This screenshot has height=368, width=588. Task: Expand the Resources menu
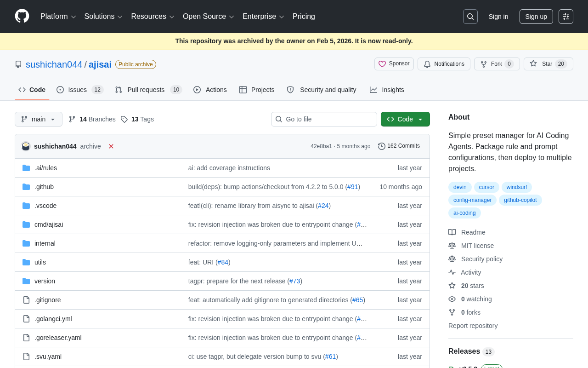click(153, 17)
